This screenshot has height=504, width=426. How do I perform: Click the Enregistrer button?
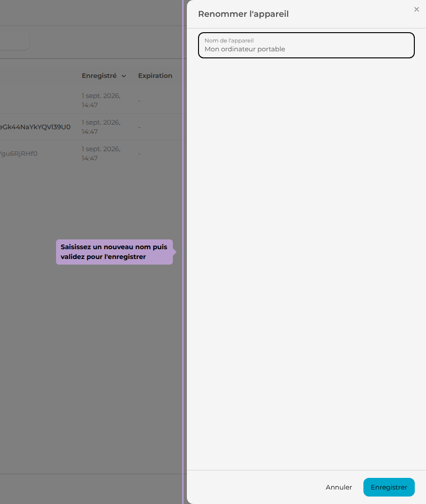pos(389,487)
